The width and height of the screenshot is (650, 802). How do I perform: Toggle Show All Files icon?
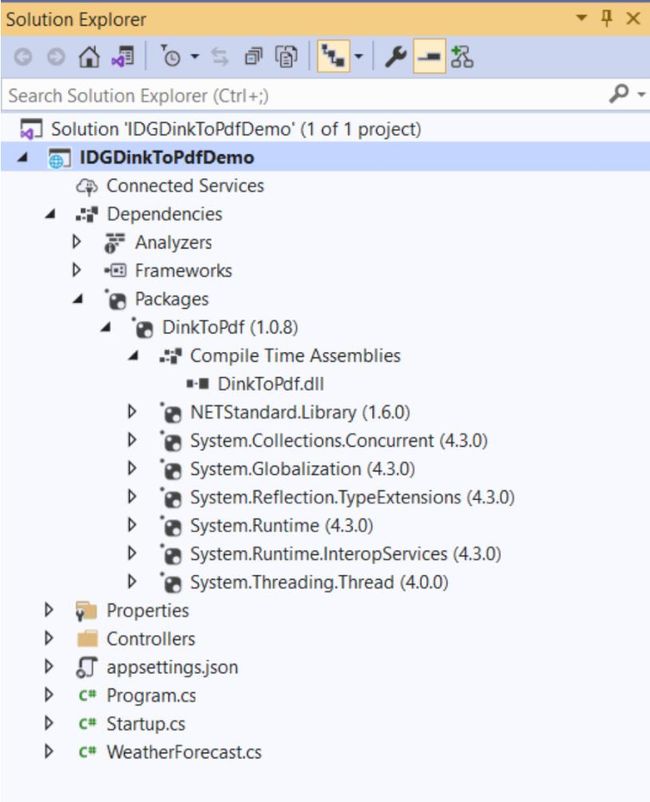click(x=286, y=56)
